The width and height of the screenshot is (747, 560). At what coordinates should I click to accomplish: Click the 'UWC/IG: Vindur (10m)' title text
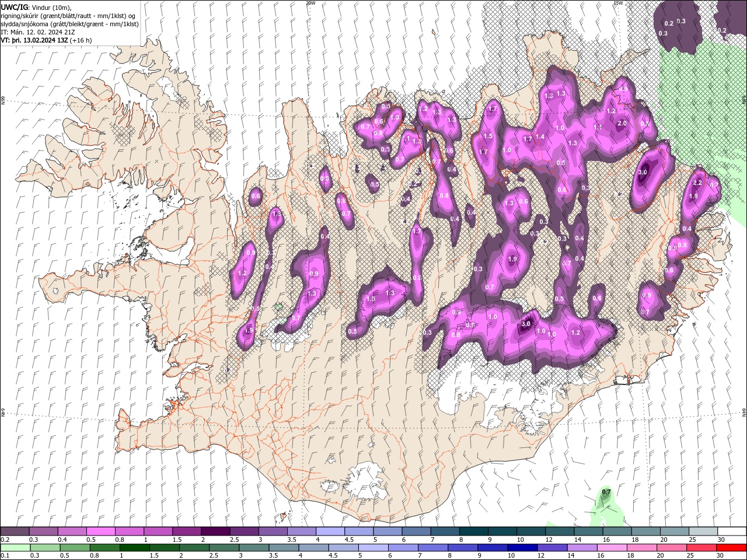36,7
